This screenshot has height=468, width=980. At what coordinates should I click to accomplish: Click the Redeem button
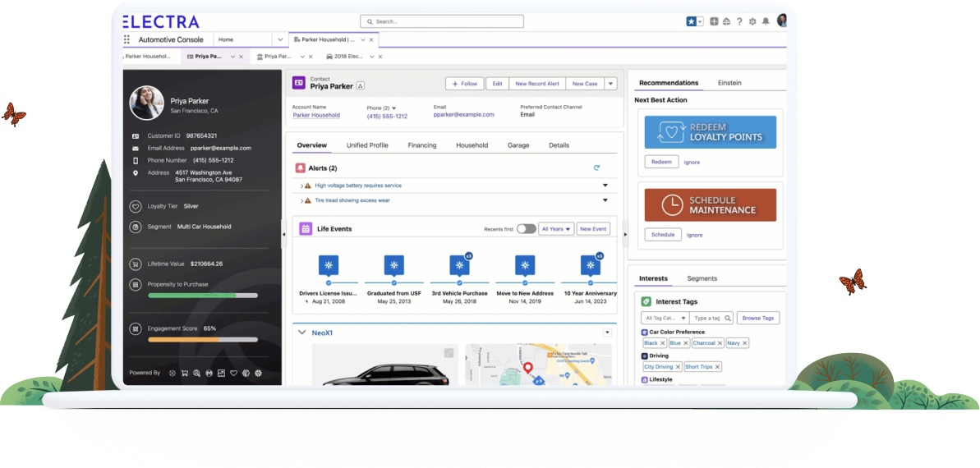click(661, 162)
